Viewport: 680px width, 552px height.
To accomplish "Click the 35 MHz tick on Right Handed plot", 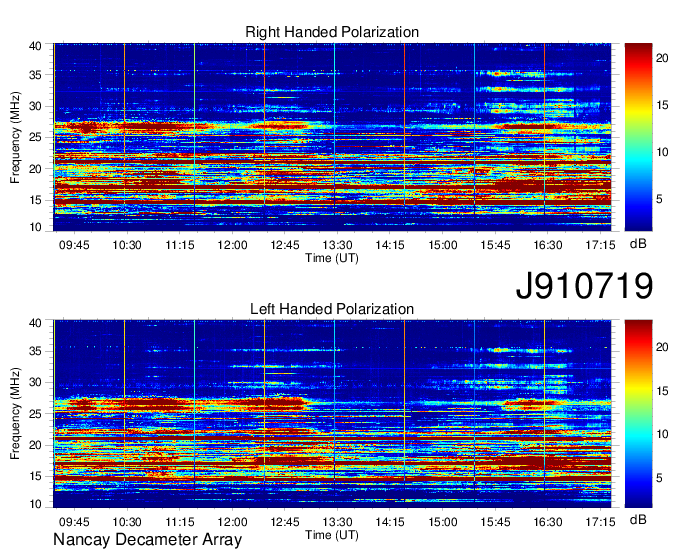I will point(35,75).
